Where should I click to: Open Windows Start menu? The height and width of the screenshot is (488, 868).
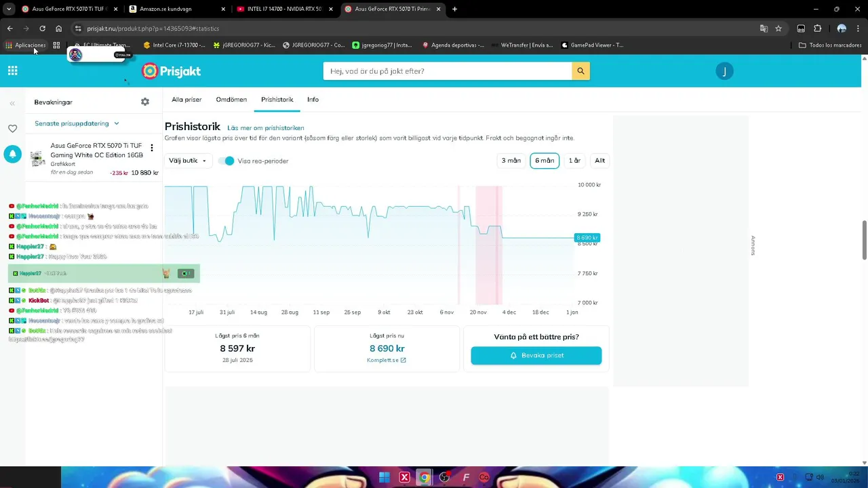click(384, 477)
